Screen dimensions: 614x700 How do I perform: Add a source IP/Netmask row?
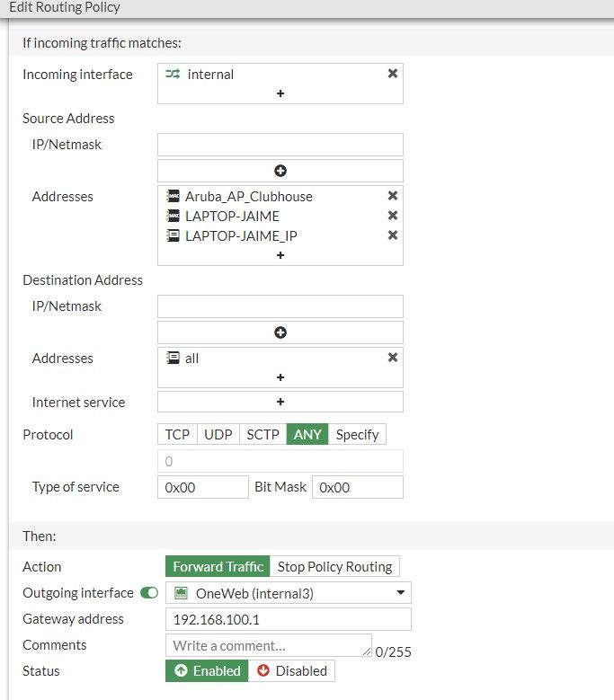pos(280,171)
